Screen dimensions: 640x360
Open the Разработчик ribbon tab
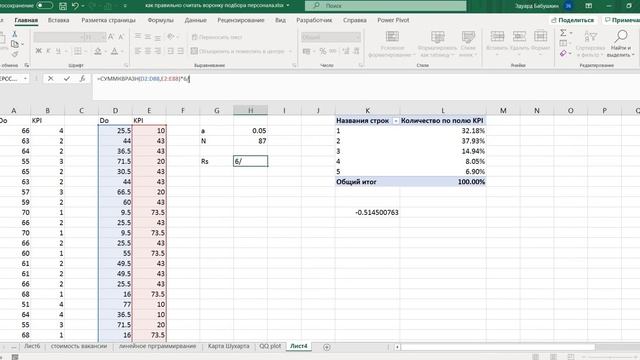314,20
